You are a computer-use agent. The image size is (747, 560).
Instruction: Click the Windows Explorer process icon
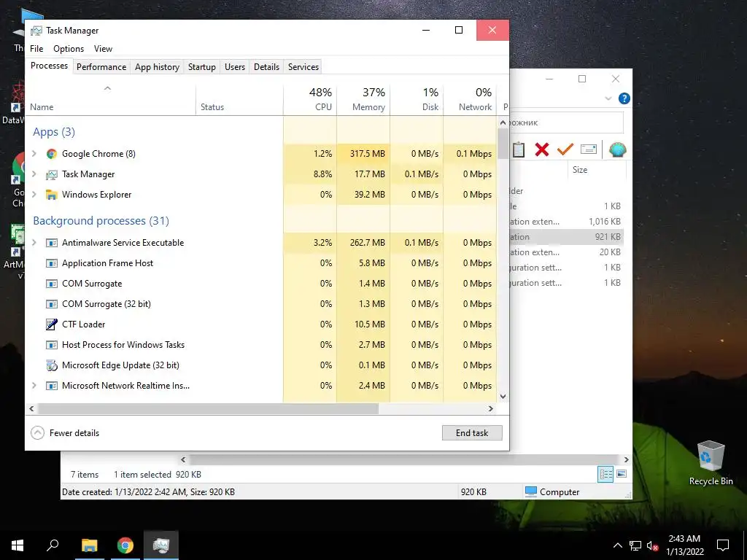pos(52,195)
